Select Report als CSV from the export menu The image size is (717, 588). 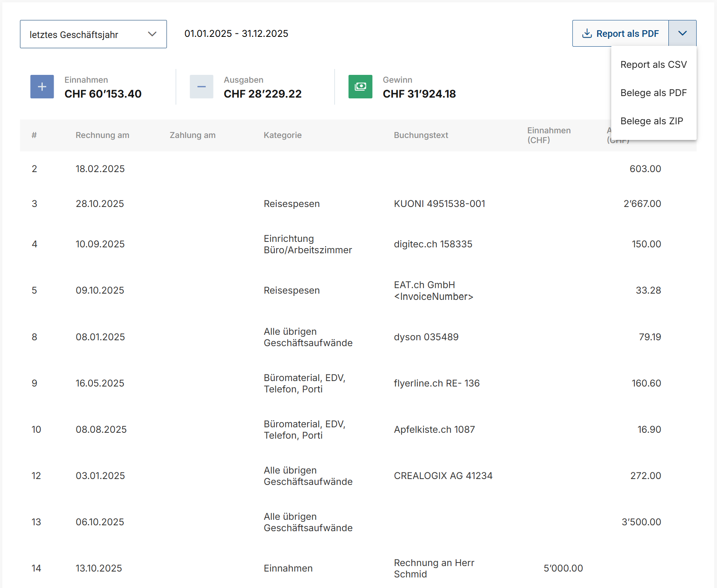654,64
